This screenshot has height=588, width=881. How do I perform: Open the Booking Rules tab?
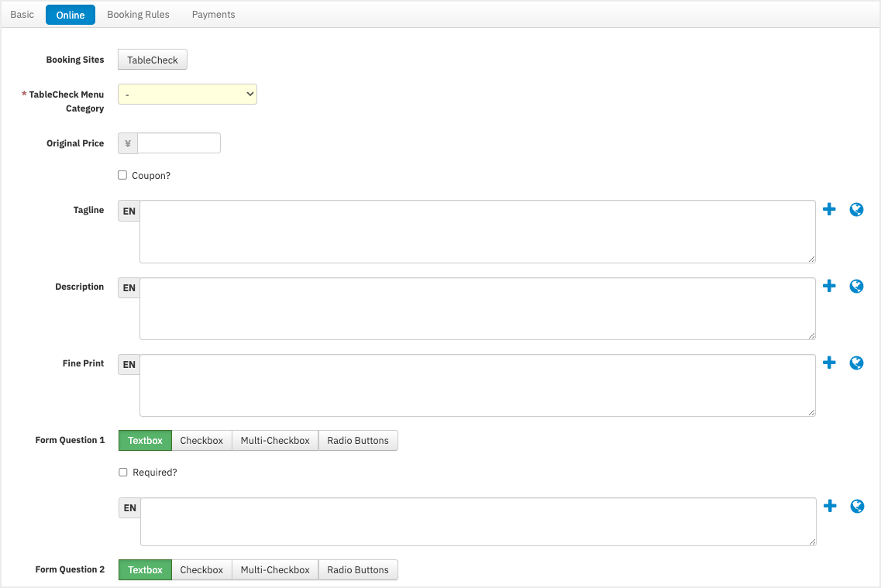click(x=138, y=15)
